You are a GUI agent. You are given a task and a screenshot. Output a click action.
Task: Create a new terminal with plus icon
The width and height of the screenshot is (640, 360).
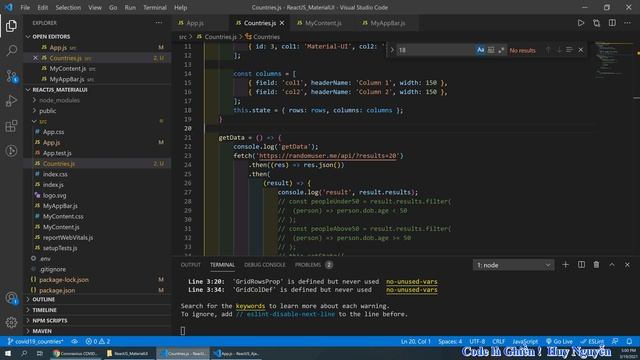pos(565,265)
